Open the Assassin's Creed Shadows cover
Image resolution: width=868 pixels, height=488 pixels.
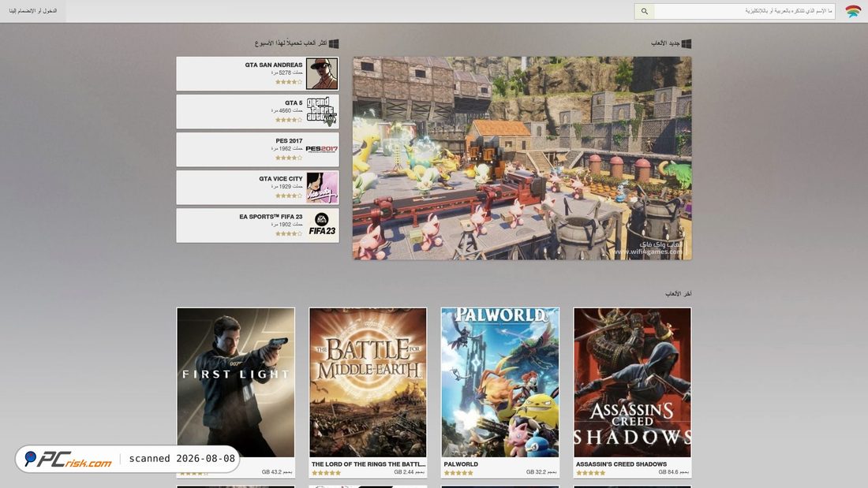[x=632, y=382]
